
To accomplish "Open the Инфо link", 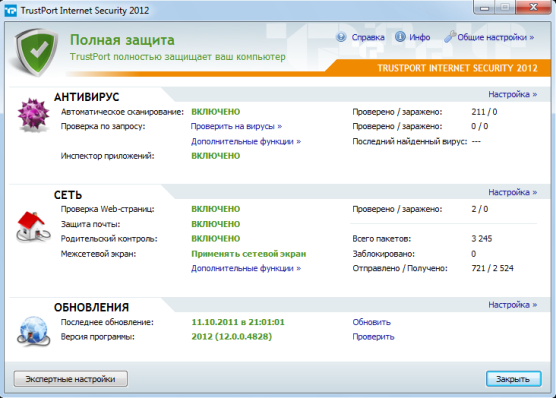I will 419,37.
